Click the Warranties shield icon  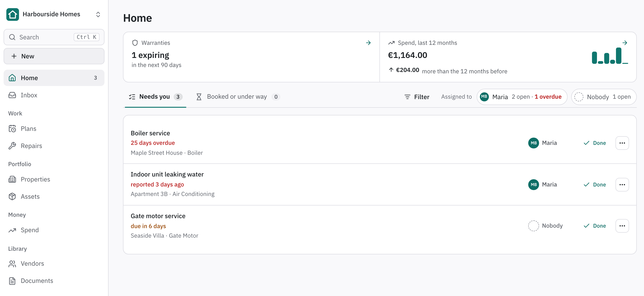coord(135,43)
